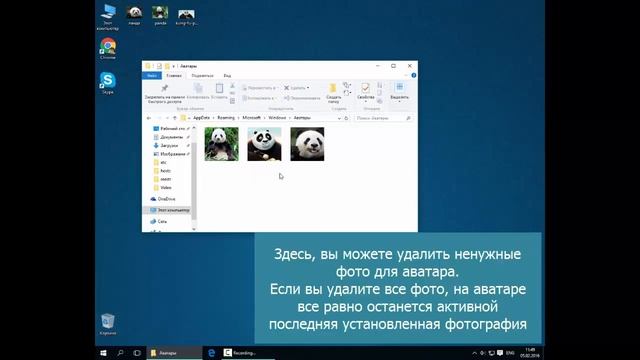Switch to the Share (Поделиться) tab
The width and height of the screenshot is (640, 360).
click(x=202, y=76)
